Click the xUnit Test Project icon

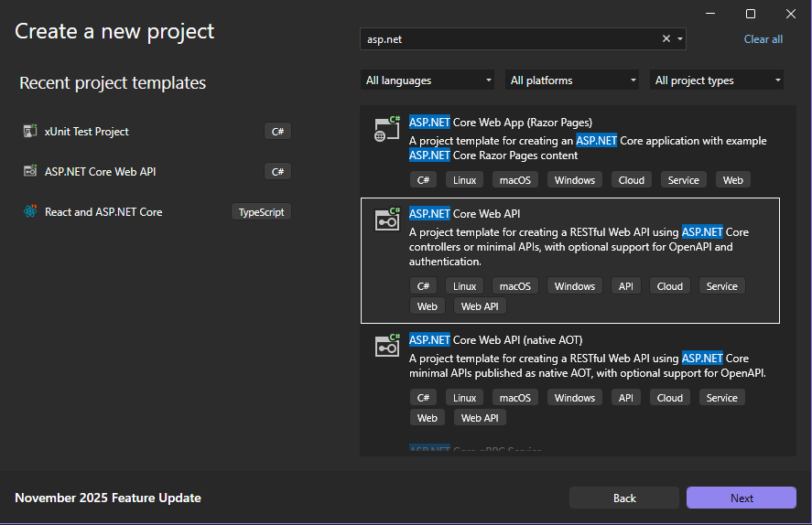click(x=29, y=132)
